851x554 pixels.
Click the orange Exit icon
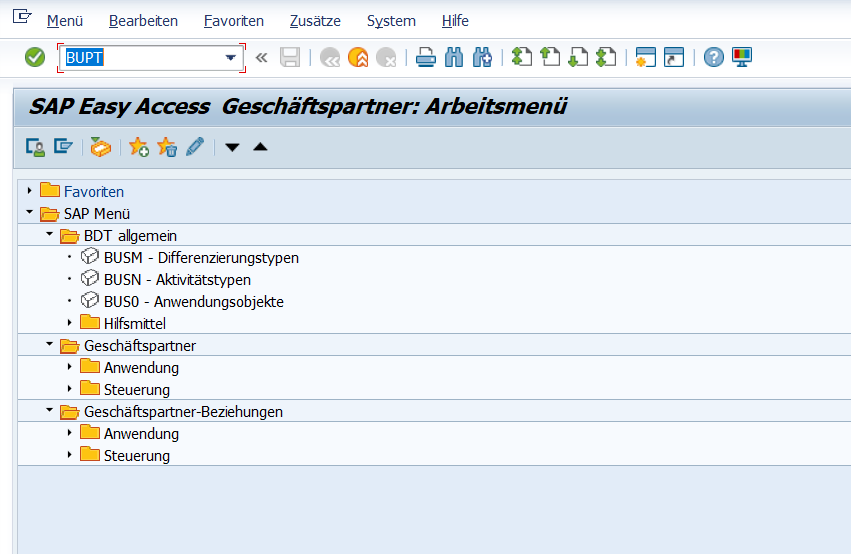[x=358, y=58]
